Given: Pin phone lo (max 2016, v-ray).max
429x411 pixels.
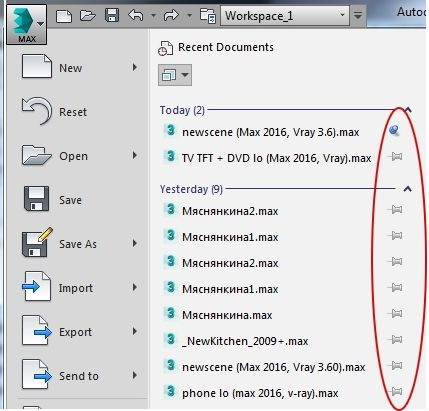Looking at the screenshot, I should click(x=395, y=391).
